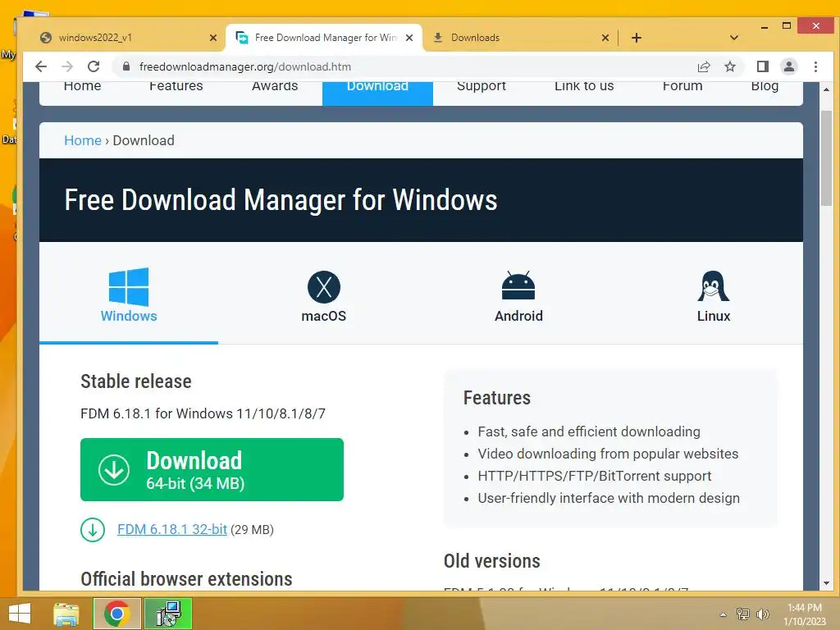Image resolution: width=840 pixels, height=630 pixels.
Task: Click the browser forward arrow
Action: [67, 66]
